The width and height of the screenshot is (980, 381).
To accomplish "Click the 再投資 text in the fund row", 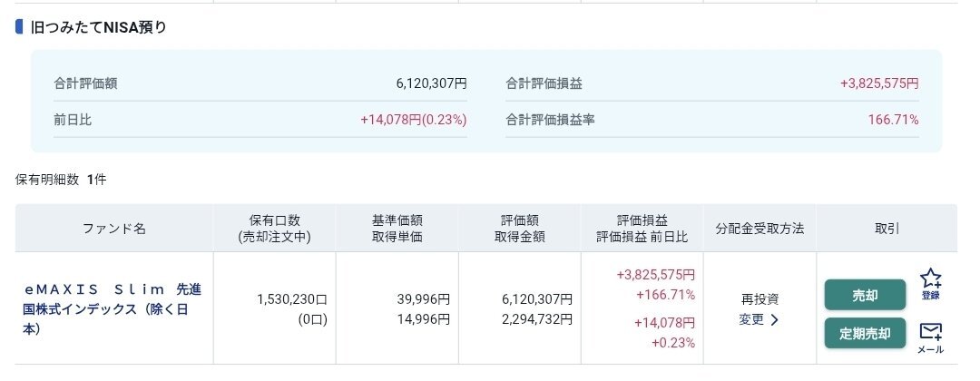I will coord(759,298).
